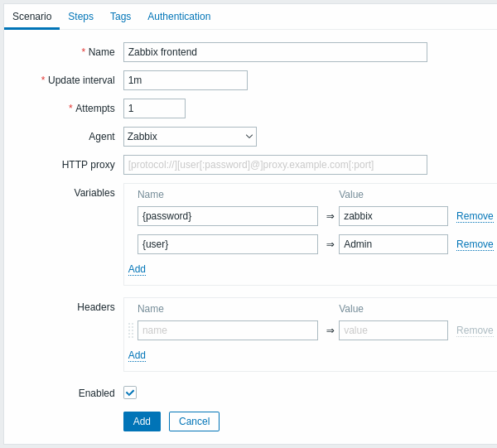Click the blue Add button to save the scenario
The image size is (497, 448).
142,422
